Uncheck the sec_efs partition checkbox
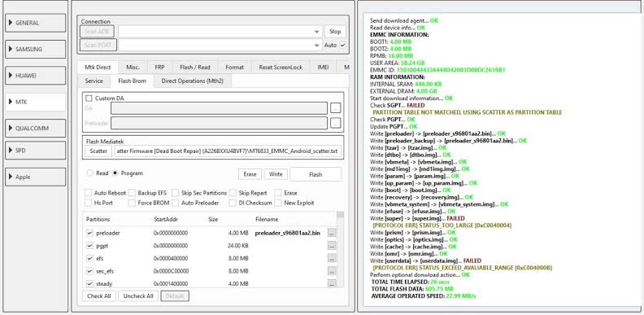644x315 pixels. point(89,271)
